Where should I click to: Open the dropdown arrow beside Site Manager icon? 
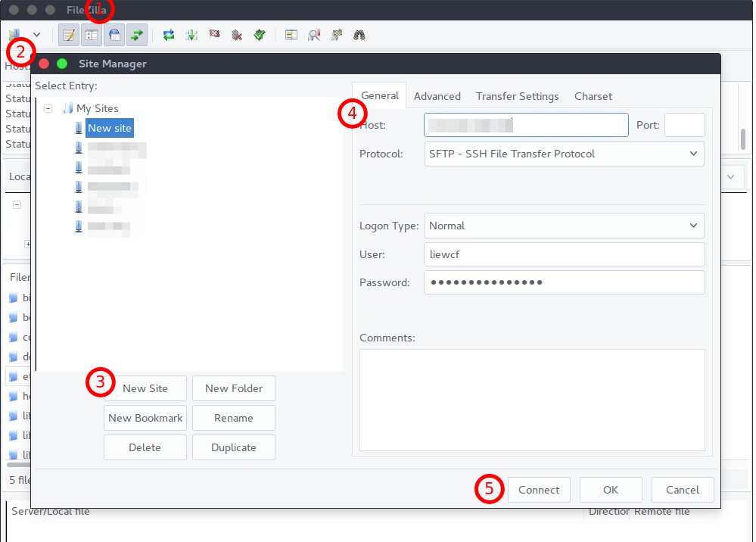[36, 35]
